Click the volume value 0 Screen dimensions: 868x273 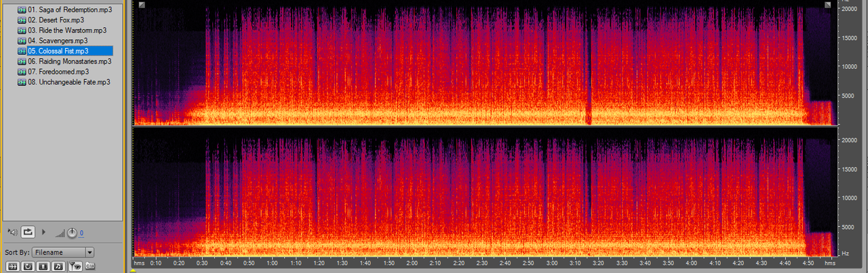pyautogui.click(x=81, y=233)
